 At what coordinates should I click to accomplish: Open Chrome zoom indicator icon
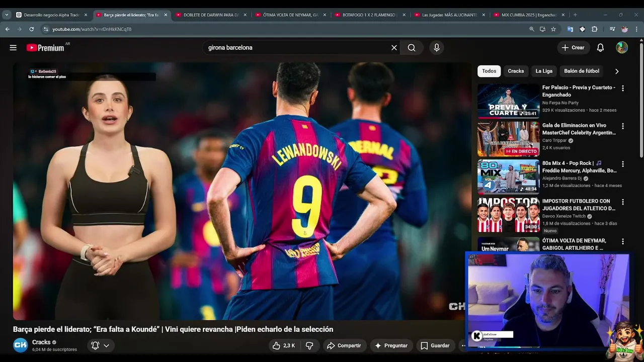(x=532, y=29)
